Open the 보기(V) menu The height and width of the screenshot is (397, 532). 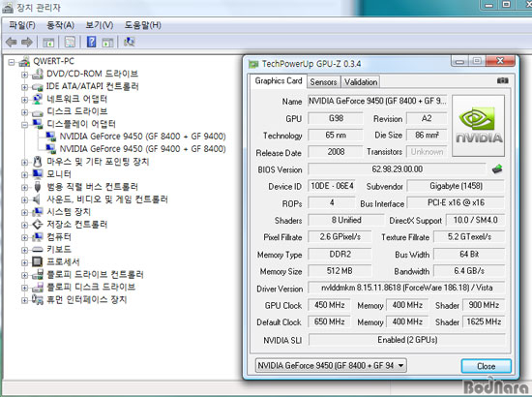click(x=99, y=25)
